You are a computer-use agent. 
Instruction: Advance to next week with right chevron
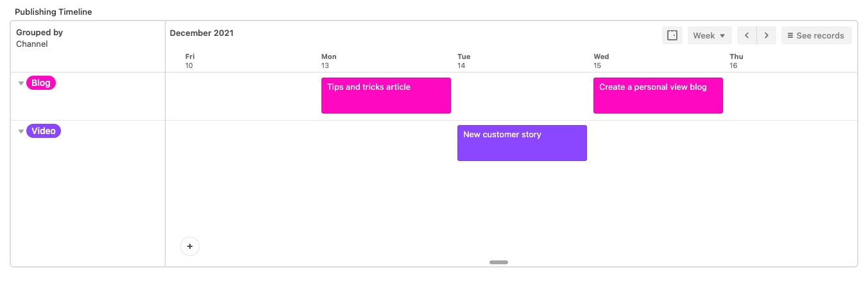[767, 35]
